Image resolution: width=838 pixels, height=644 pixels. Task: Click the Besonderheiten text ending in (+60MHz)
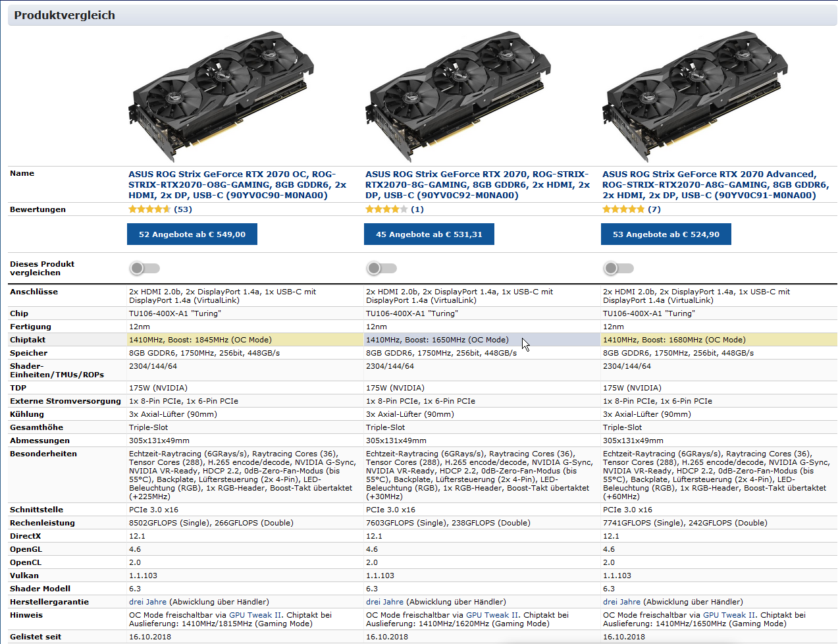(716, 475)
